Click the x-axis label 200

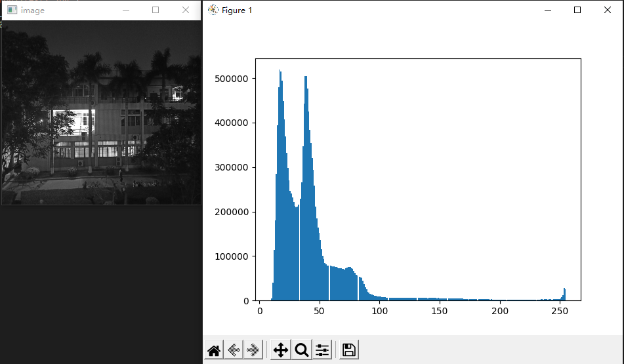[x=499, y=311]
